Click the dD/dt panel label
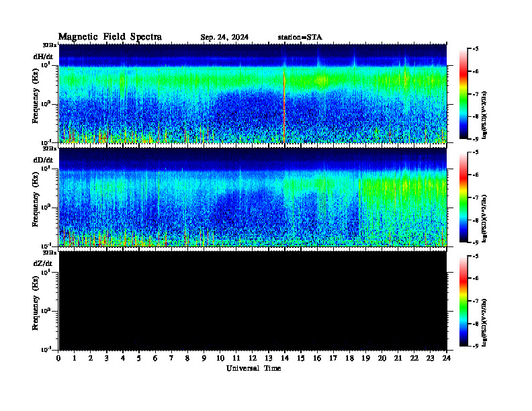This screenshot has height=411, width=532. tap(43, 160)
